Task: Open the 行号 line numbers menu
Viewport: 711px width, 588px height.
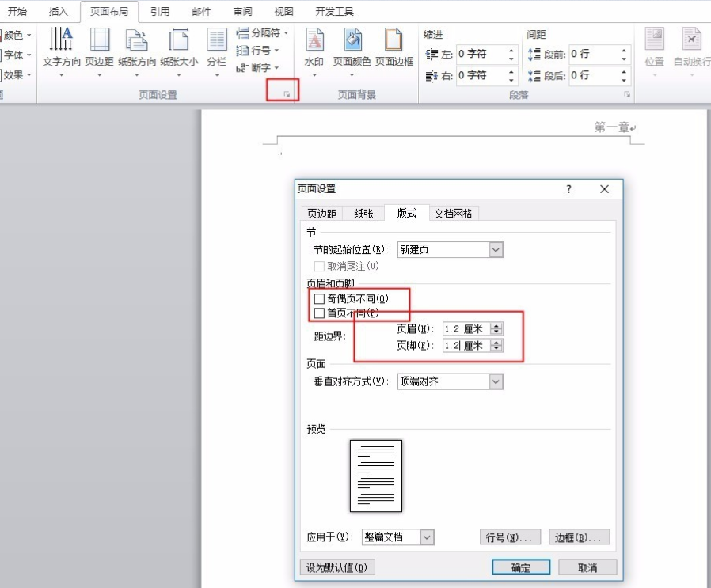Action: coord(257,51)
